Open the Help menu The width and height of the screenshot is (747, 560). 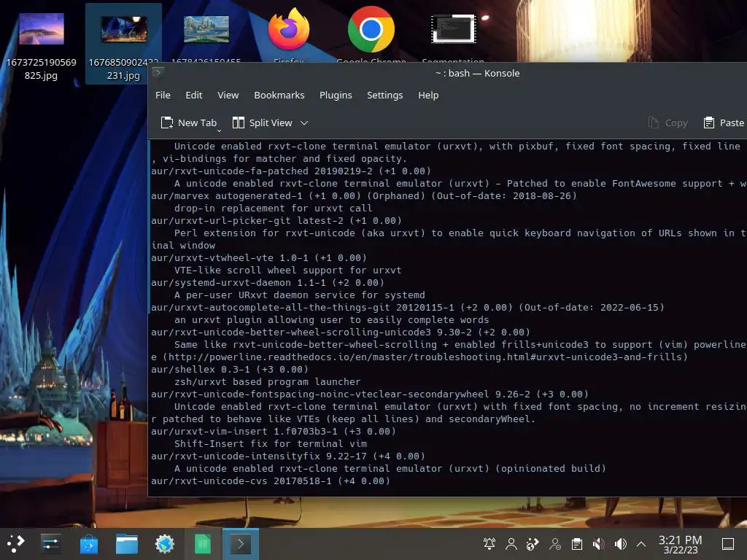(428, 96)
